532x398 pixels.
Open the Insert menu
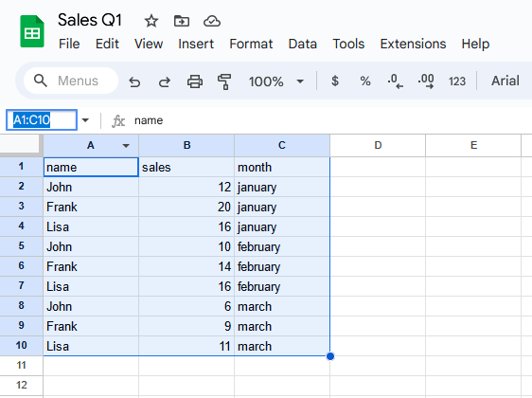click(196, 44)
